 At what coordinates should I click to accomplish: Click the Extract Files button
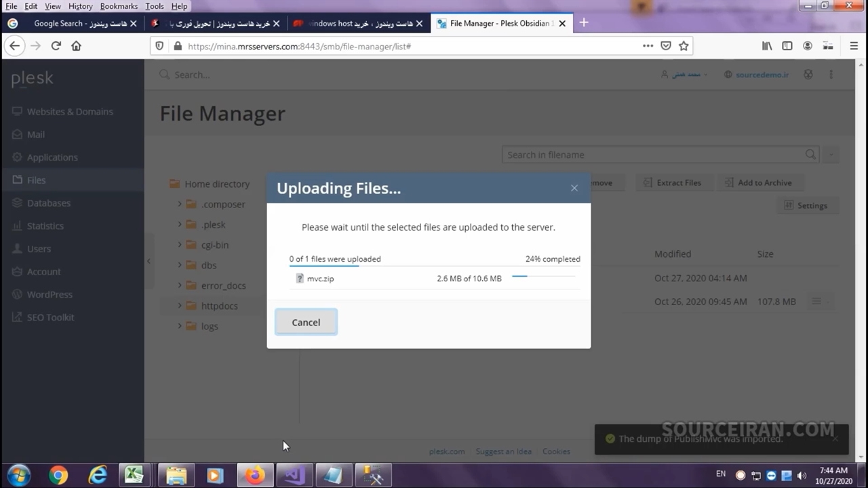[672, 182]
